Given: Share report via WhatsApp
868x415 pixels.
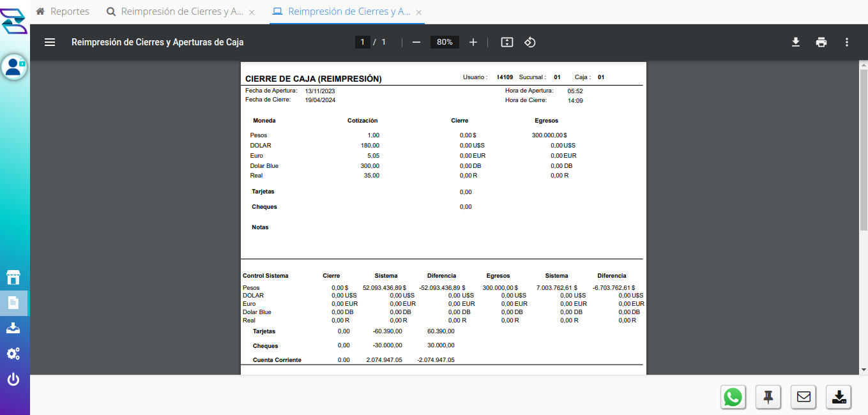Looking at the screenshot, I should click(733, 397).
